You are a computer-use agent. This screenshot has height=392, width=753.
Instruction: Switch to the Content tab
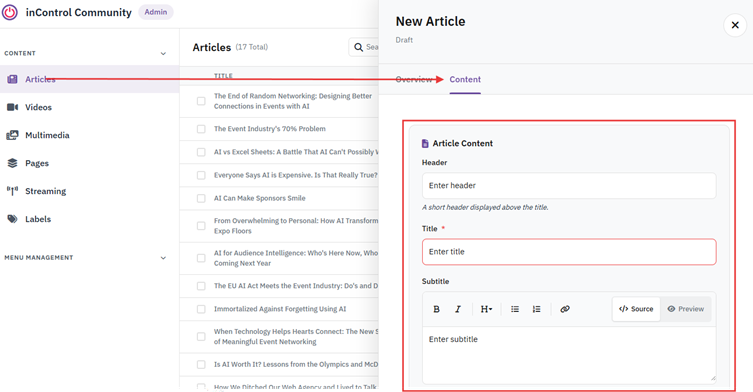point(465,79)
